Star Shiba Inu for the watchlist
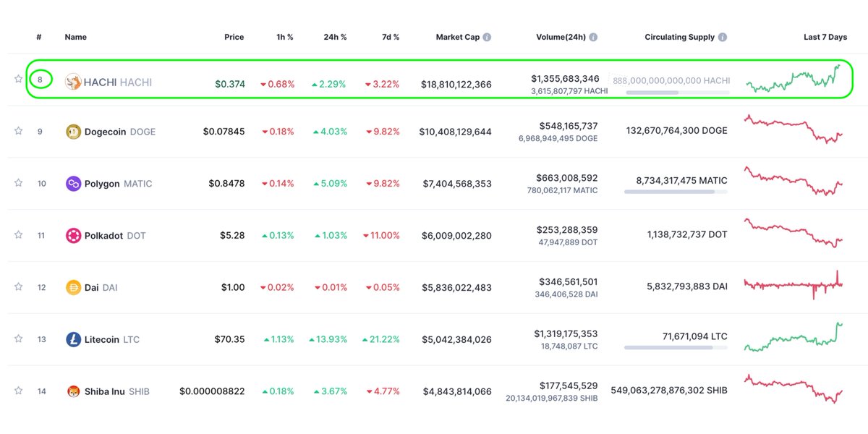This screenshot has width=868, height=434. point(19,391)
